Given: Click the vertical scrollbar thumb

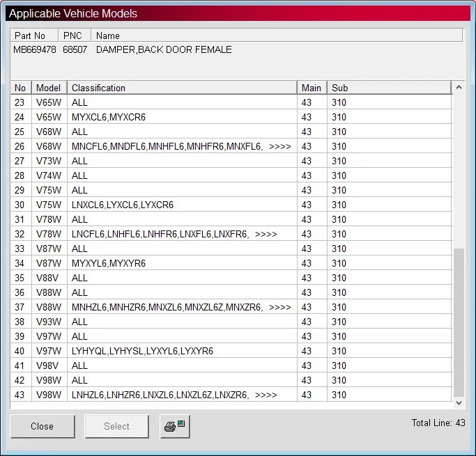Looking at the screenshot, I should (x=459, y=322).
